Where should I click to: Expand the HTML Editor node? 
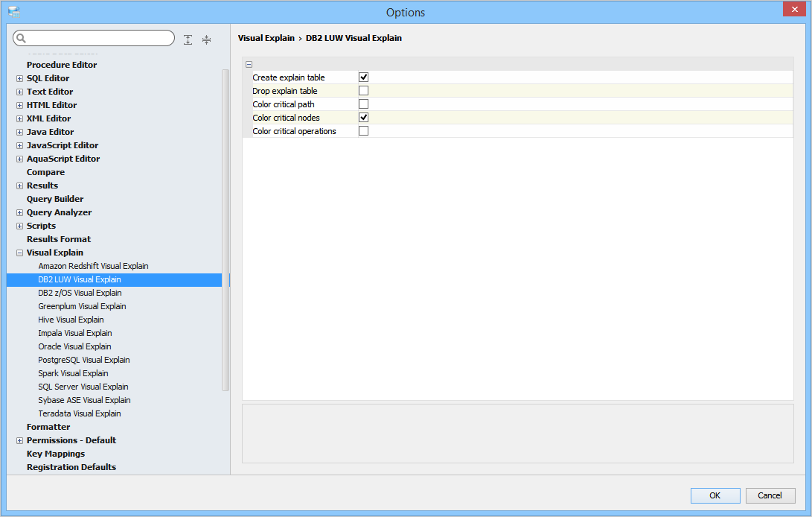click(19, 105)
